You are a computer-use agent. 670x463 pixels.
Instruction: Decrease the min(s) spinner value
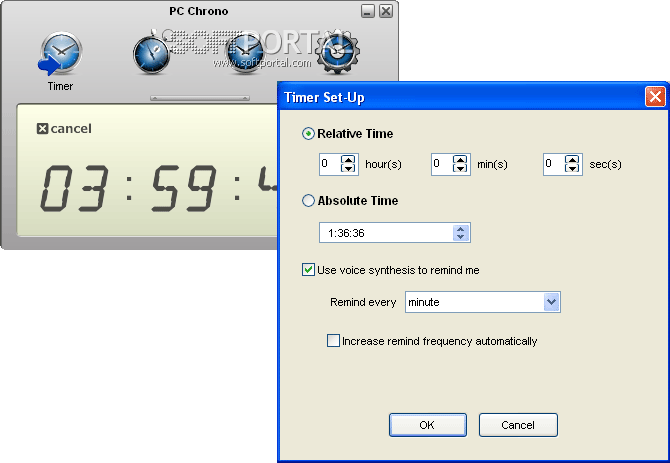460,168
